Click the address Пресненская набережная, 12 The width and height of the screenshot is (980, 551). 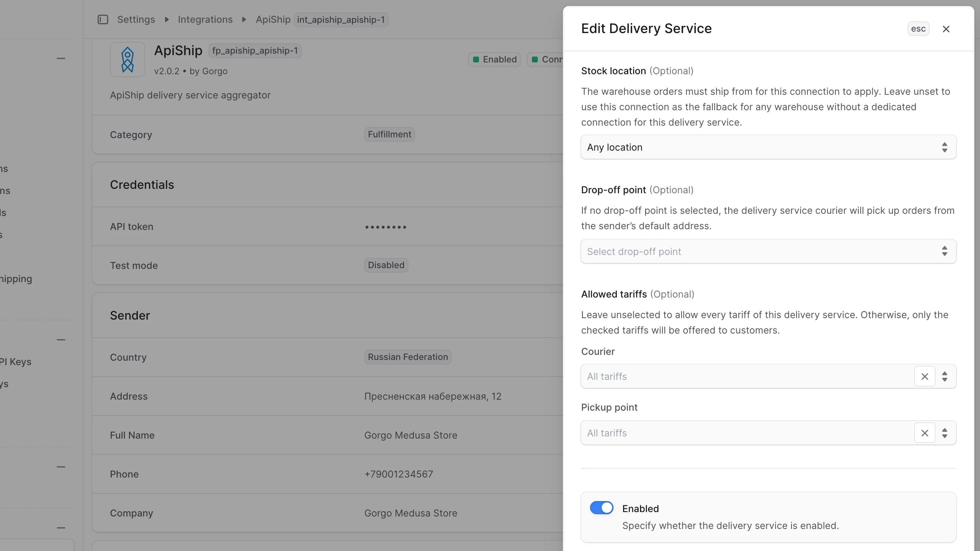pos(433,396)
